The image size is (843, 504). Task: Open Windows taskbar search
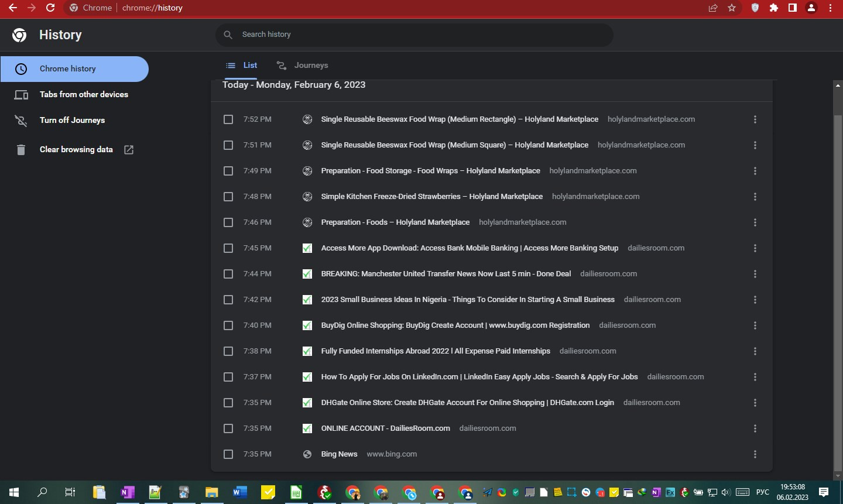point(42,492)
